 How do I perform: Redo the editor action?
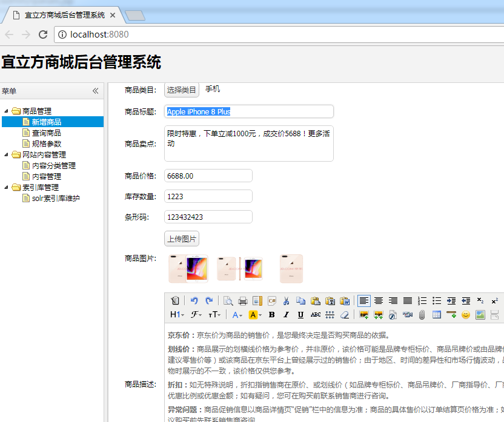click(x=209, y=300)
